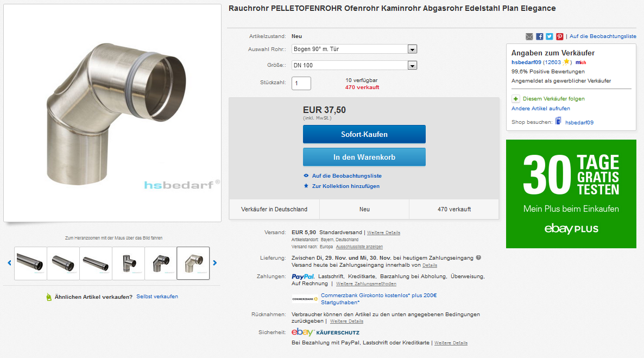Click the delivery info question mark icon
The height and width of the screenshot is (358, 644).
tap(478, 257)
